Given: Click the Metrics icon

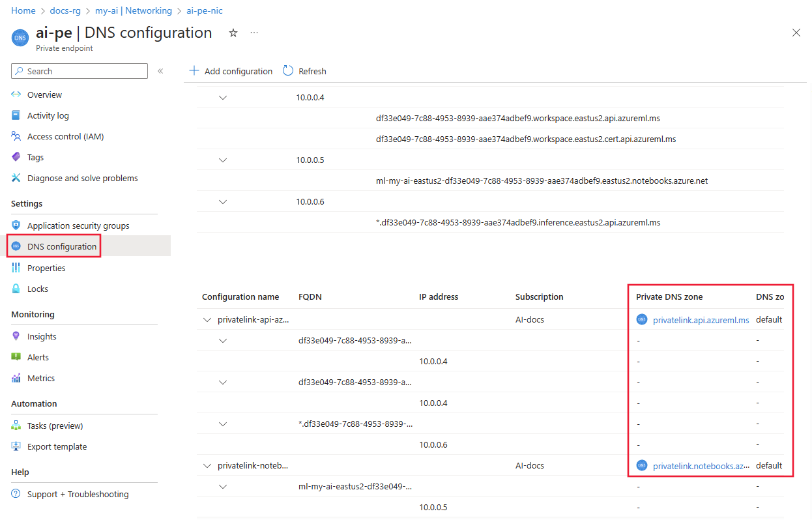Looking at the screenshot, I should pos(16,378).
